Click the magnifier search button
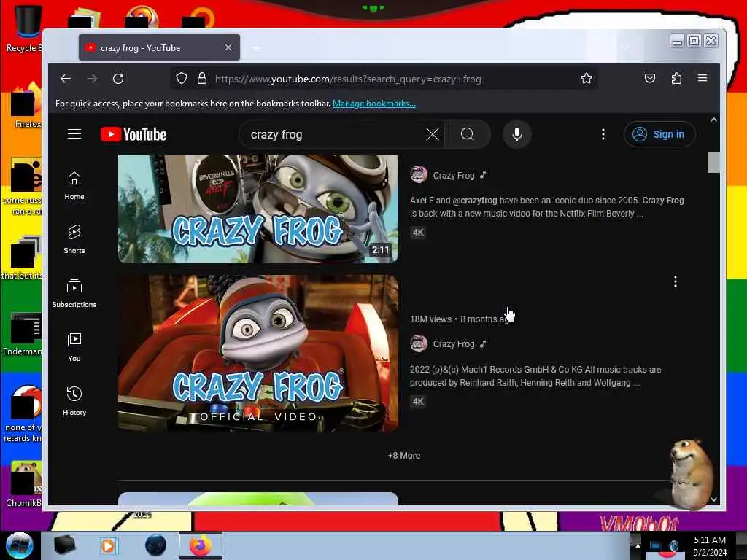 click(468, 135)
